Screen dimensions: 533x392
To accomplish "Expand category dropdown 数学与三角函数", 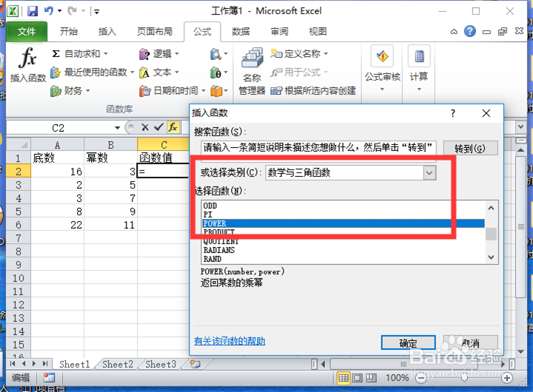I will pos(429,173).
